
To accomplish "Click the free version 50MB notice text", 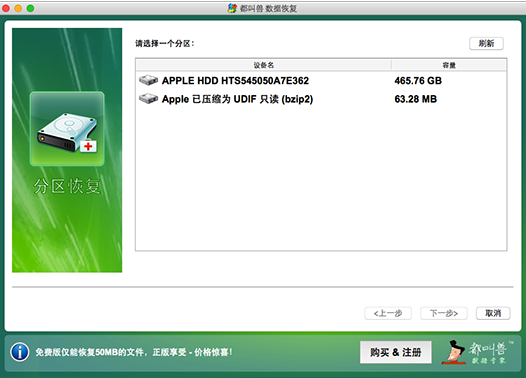I will (134, 352).
